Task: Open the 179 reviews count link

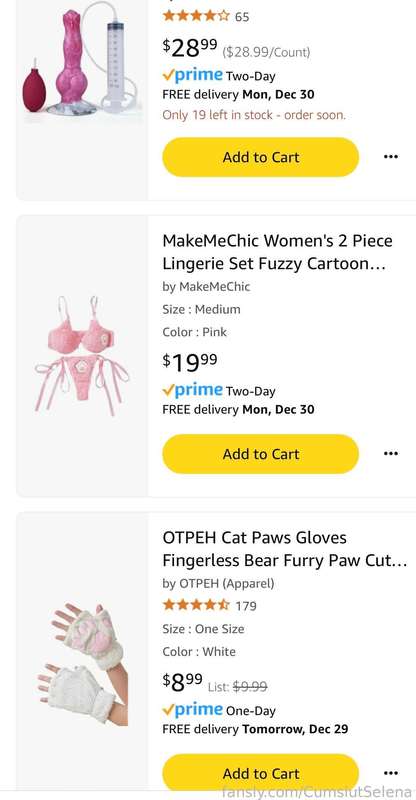Action: click(246, 606)
